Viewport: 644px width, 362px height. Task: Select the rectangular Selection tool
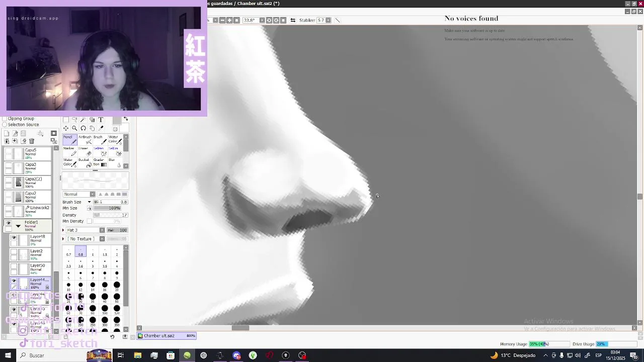click(66, 120)
